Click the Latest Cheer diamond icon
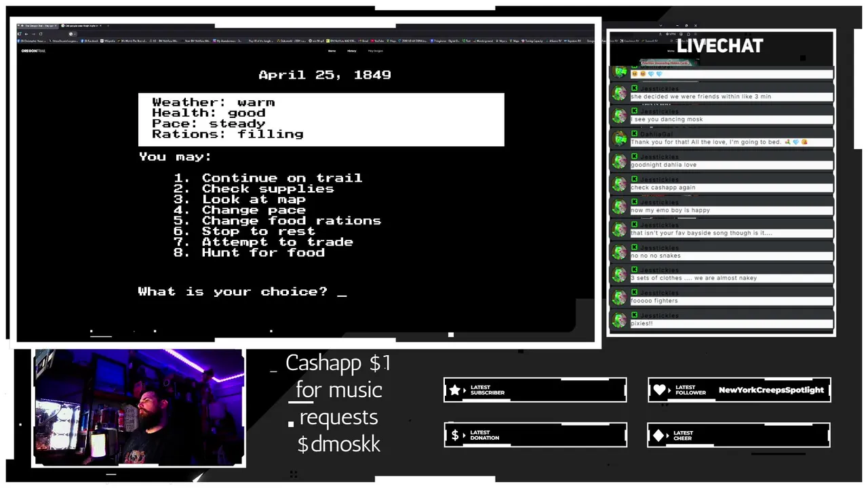Viewport: 868px width, 488px height. [659, 436]
